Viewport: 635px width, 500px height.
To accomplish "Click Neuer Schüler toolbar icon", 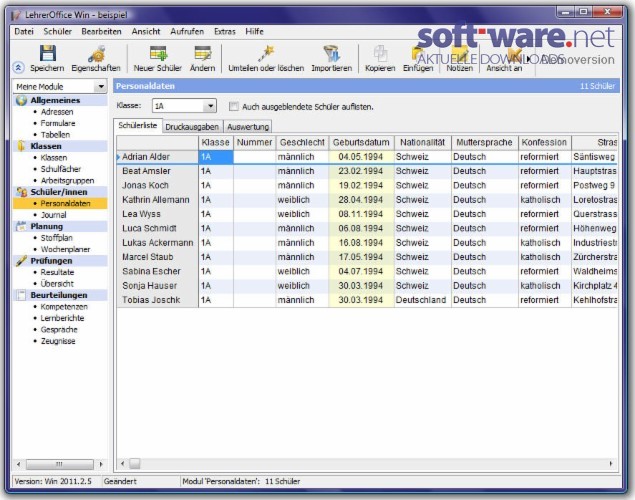I will coord(158,53).
